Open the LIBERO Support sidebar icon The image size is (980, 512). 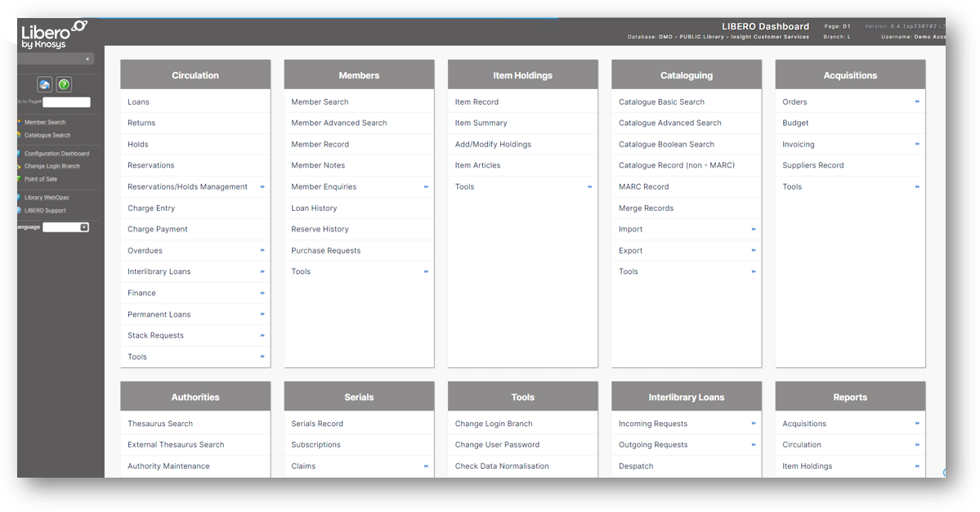click(x=18, y=209)
